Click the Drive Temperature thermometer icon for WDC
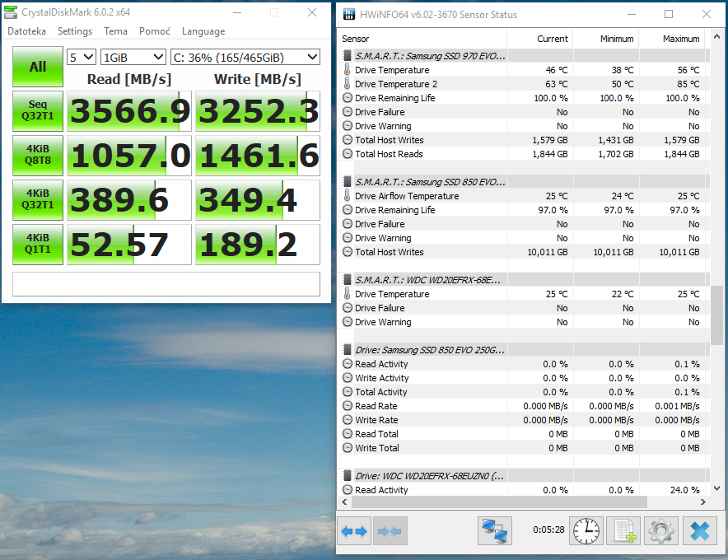The image size is (728, 560). [348, 294]
